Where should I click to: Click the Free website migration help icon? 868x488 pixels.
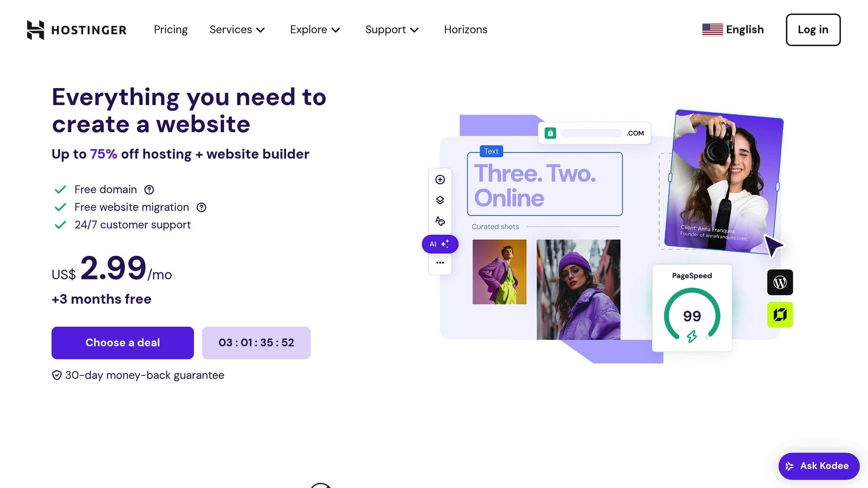201,208
